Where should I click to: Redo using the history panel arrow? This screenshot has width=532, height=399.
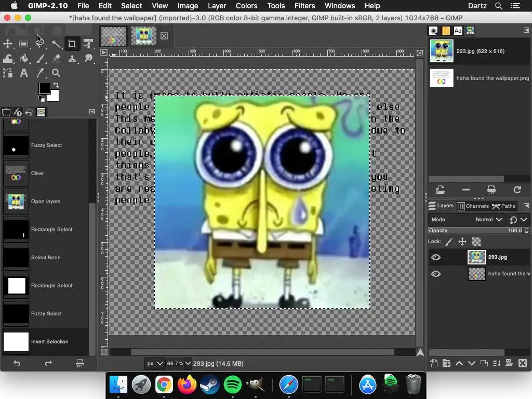click(x=48, y=363)
